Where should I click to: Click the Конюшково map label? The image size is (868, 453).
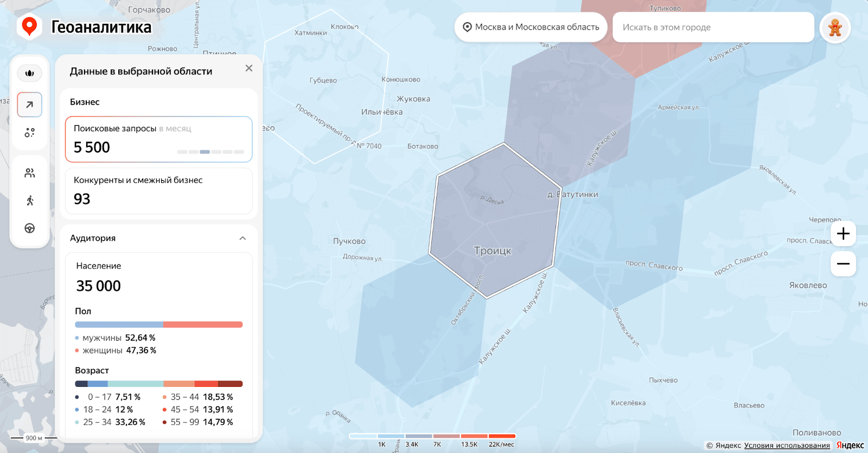point(401,79)
